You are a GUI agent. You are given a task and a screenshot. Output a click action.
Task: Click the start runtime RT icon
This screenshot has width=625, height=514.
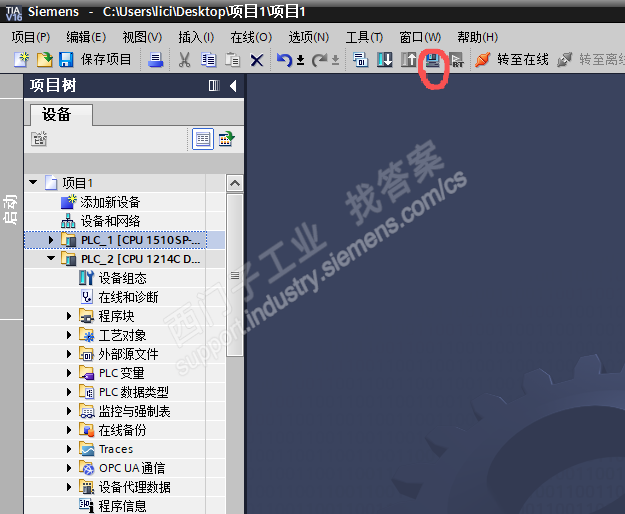pos(456,60)
